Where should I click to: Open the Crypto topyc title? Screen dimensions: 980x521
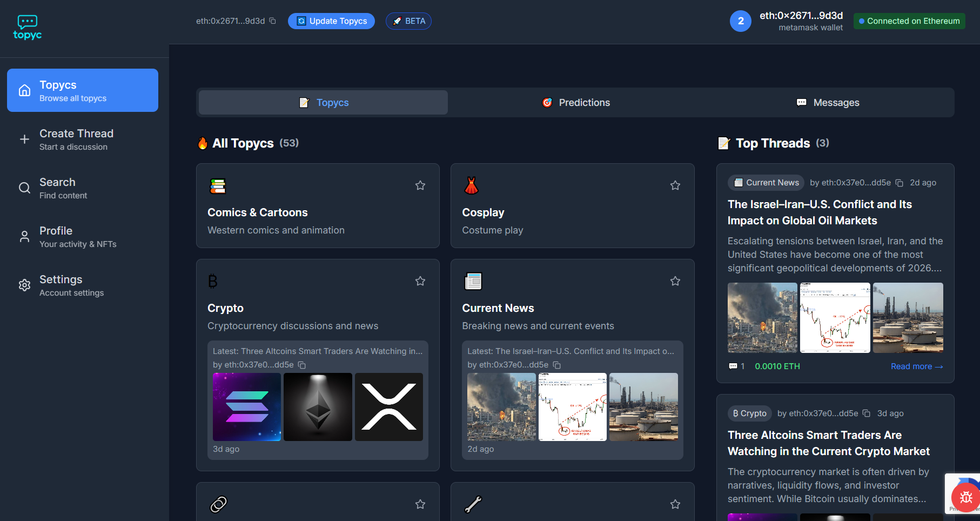pyautogui.click(x=225, y=308)
